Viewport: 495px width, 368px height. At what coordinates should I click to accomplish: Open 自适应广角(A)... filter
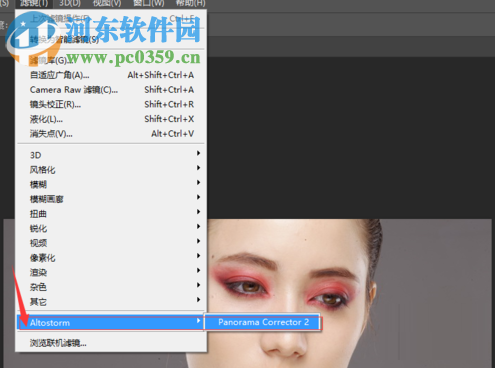click(111, 75)
